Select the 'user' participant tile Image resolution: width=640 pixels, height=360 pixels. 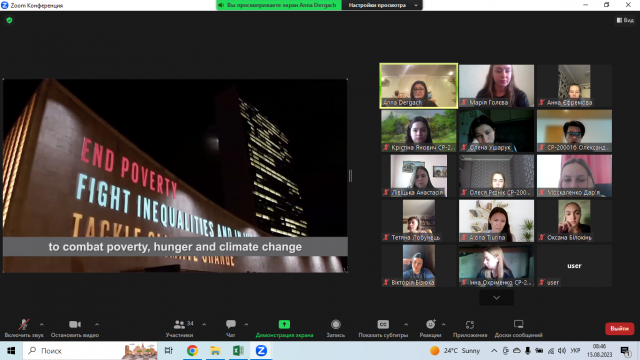[574, 265]
